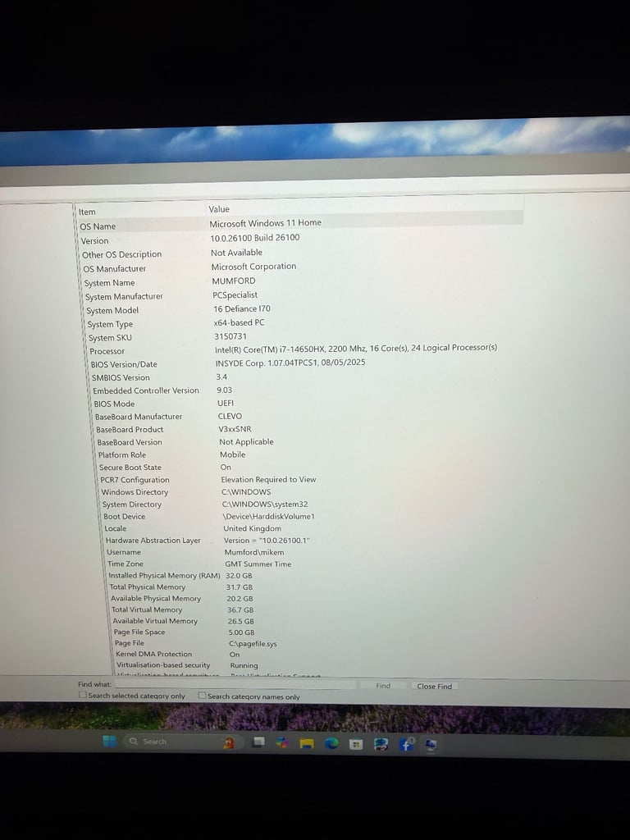Tick Search selected category only checkbox
Viewport: 630px width, 840px height.
pyautogui.click(x=83, y=695)
